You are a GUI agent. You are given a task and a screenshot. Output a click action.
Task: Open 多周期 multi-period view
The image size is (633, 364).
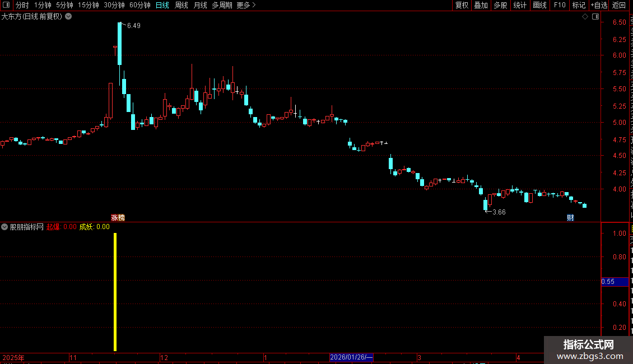(x=222, y=5)
